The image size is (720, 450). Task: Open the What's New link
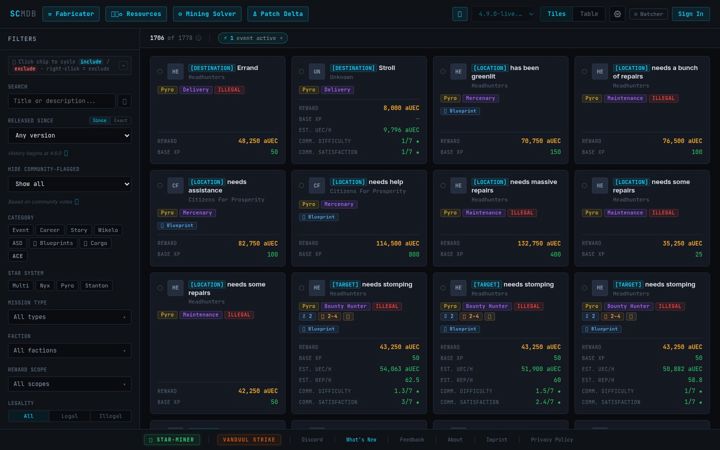pyautogui.click(x=361, y=439)
